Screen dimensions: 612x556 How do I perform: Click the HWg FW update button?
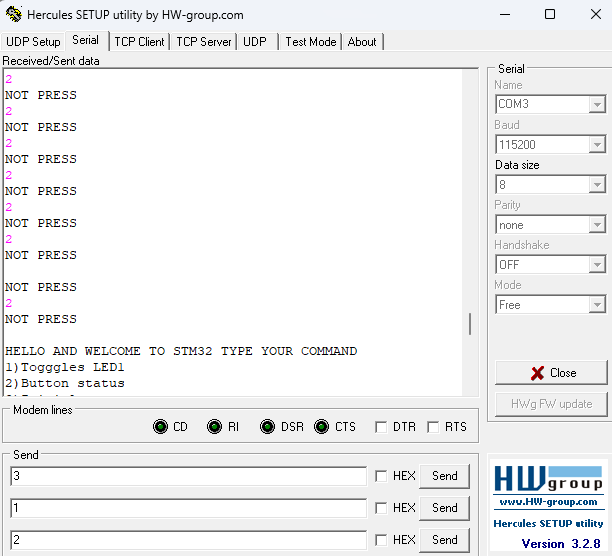click(x=551, y=404)
